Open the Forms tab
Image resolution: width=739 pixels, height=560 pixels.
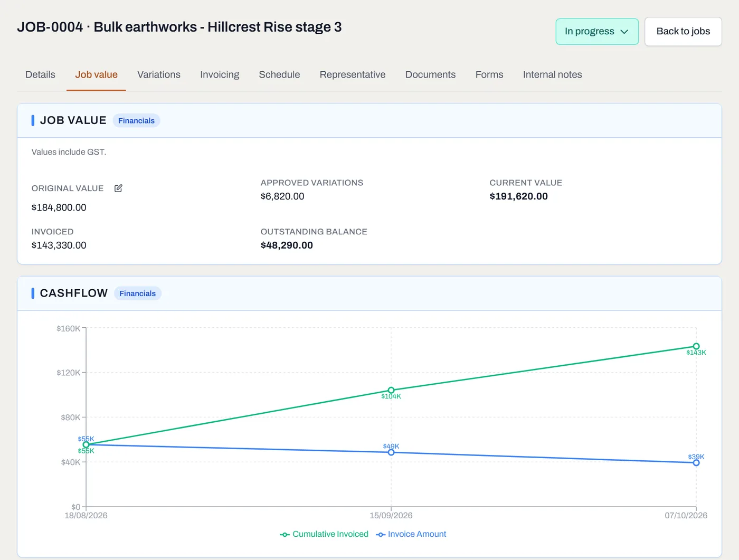coord(489,75)
